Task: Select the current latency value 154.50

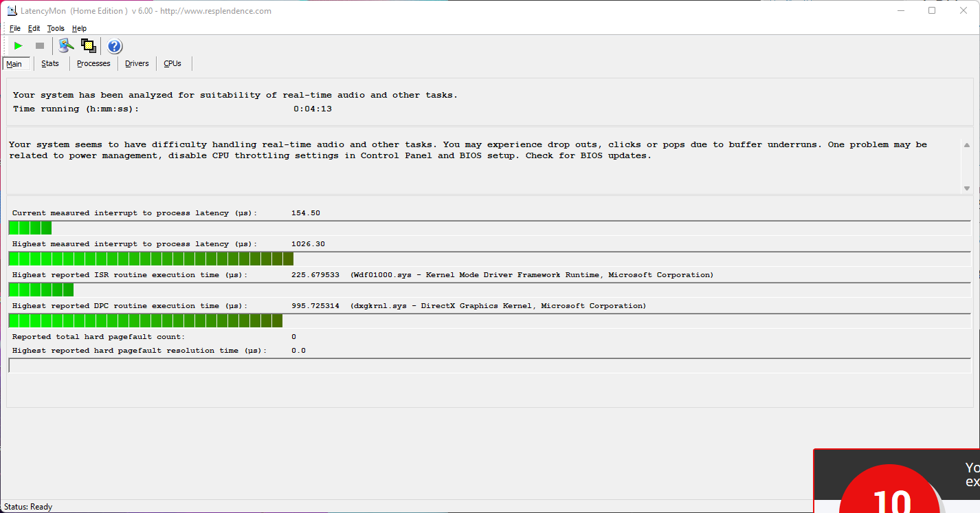Action: click(x=306, y=213)
